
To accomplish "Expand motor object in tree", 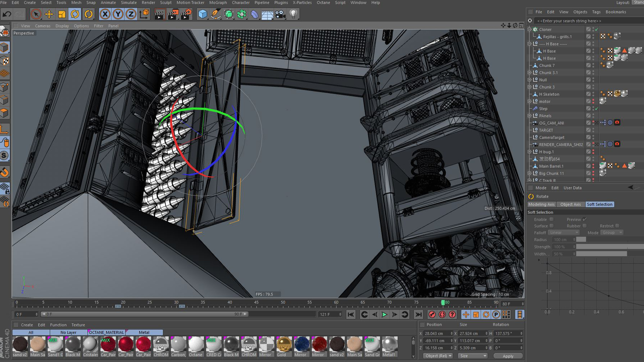I will tap(529, 102).
